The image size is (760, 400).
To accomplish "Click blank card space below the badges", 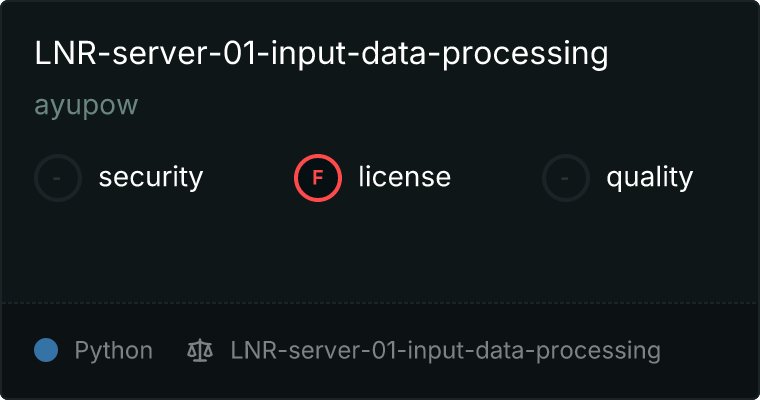I will tap(380, 250).
